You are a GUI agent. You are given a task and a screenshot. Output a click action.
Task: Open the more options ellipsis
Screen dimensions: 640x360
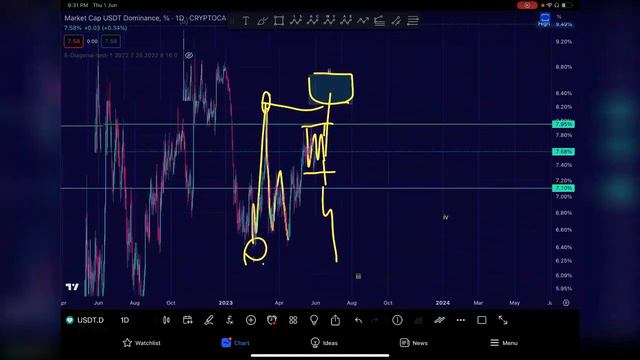tap(461, 320)
